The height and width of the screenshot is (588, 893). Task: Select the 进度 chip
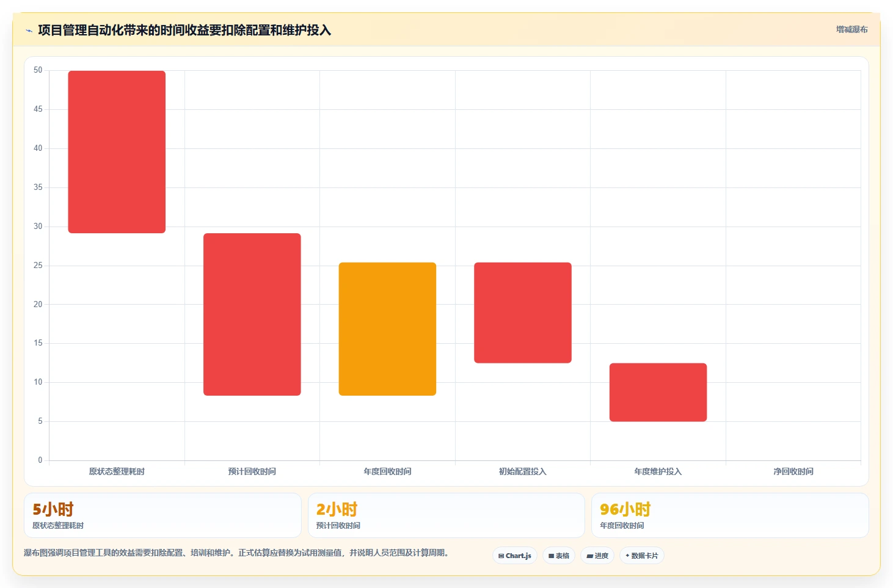pos(597,556)
